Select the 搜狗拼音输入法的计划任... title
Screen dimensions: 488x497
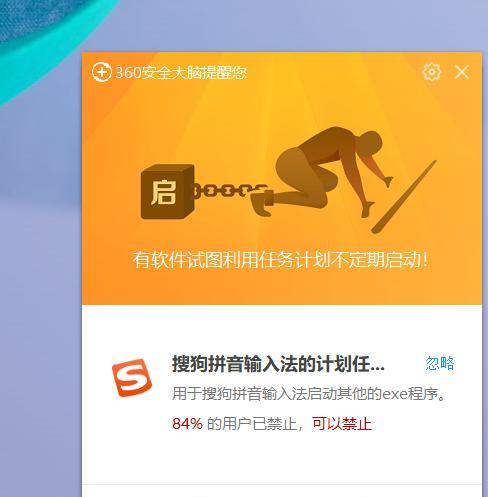click(278, 364)
